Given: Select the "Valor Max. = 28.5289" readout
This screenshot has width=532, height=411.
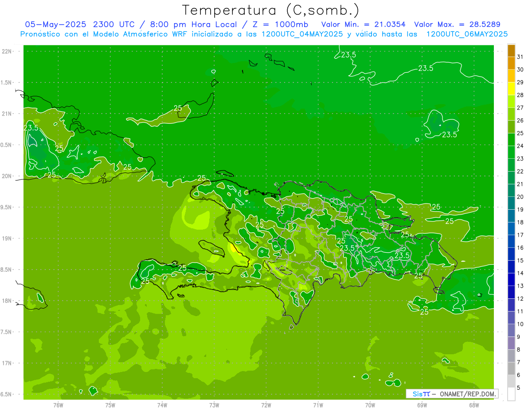Looking at the screenshot, I should [x=457, y=24].
